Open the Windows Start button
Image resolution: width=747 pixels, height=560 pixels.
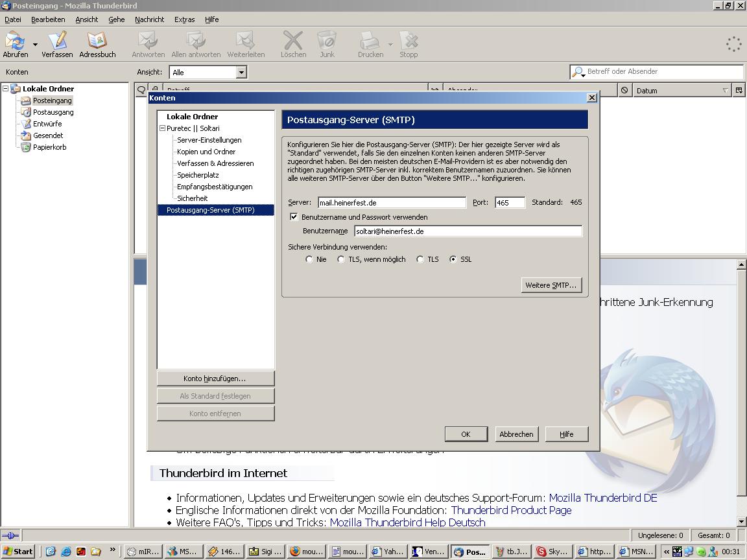pyautogui.click(x=19, y=552)
